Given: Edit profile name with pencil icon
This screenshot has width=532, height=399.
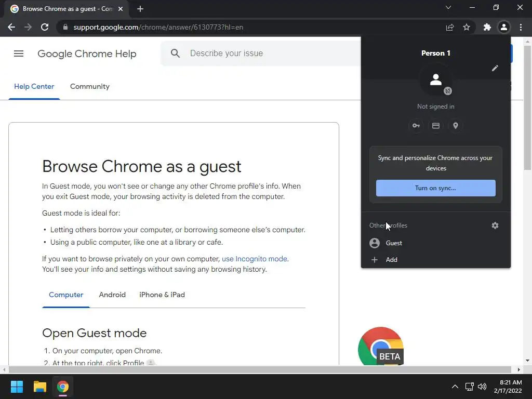Looking at the screenshot, I should 495,68.
